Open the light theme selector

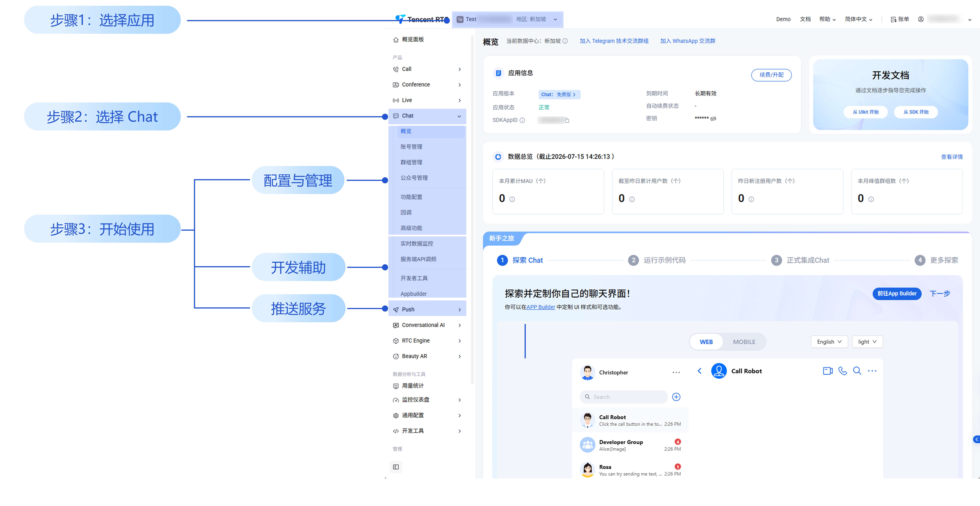(867, 342)
